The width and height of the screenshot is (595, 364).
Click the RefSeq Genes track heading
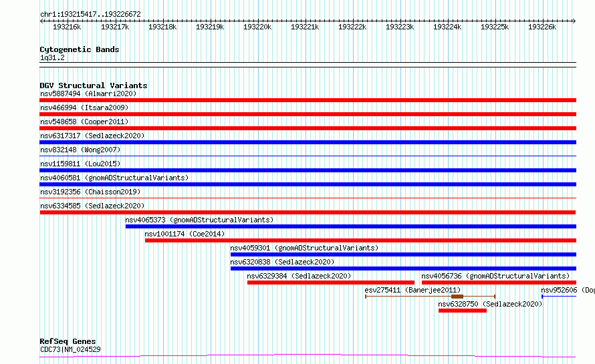(68, 341)
